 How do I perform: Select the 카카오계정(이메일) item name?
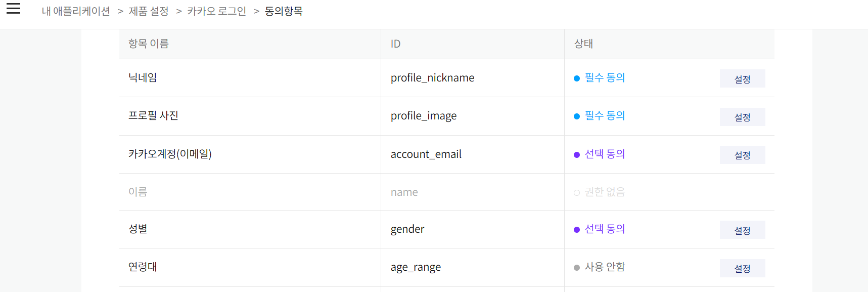tap(170, 154)
